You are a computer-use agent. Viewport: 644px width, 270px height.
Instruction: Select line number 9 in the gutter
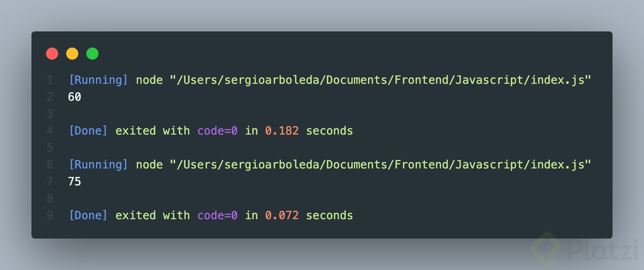(50, 215)
